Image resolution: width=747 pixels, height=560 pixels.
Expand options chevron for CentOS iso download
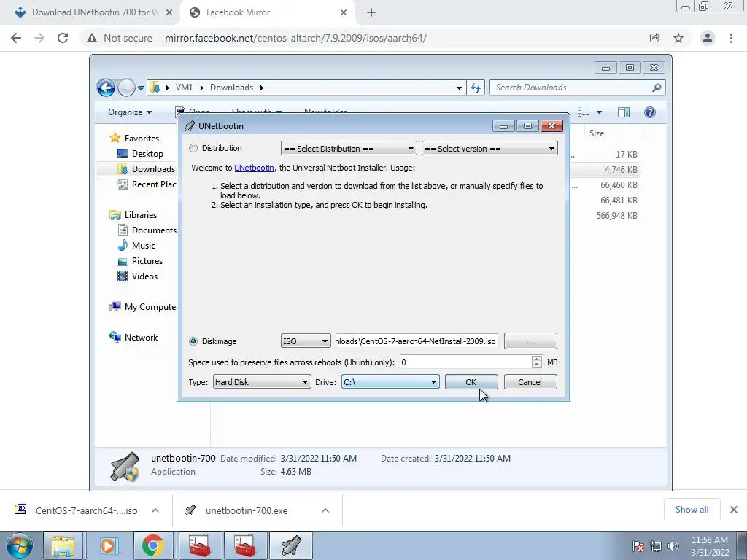[155, 510]
